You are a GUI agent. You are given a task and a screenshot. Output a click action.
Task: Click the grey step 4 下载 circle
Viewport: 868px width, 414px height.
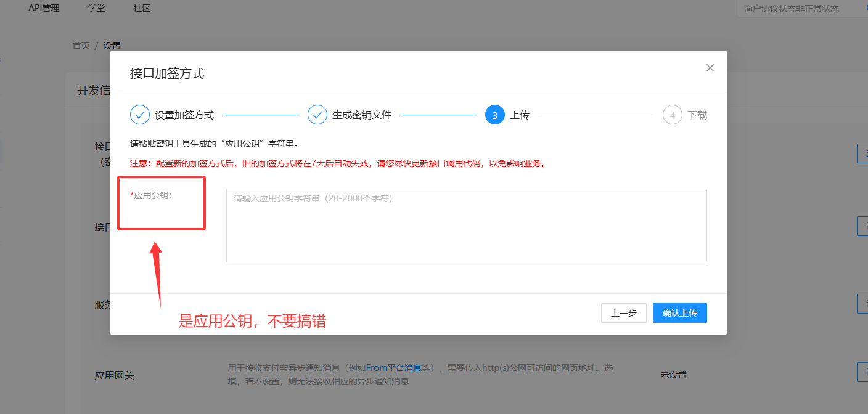(671, 115)
